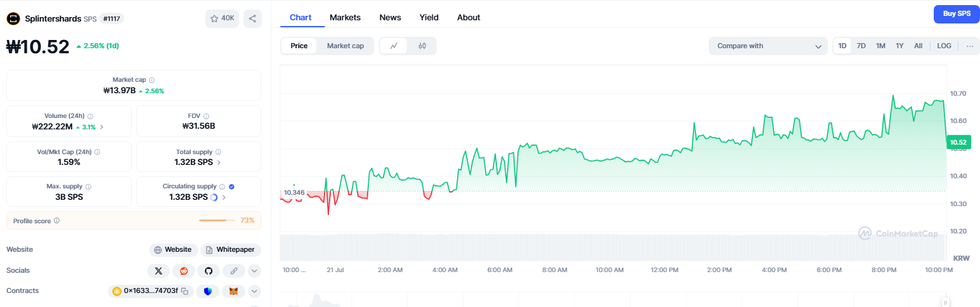Viewport: 980px width, 307px height.
Task: Add token to MetaMask fox icon
Action: point(233,291)
